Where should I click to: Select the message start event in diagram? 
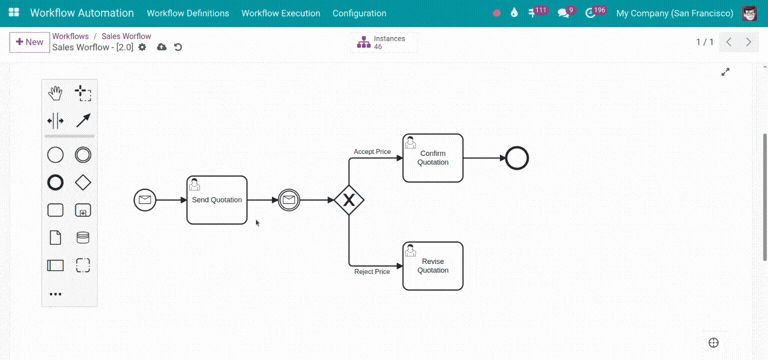coord(145,200)
